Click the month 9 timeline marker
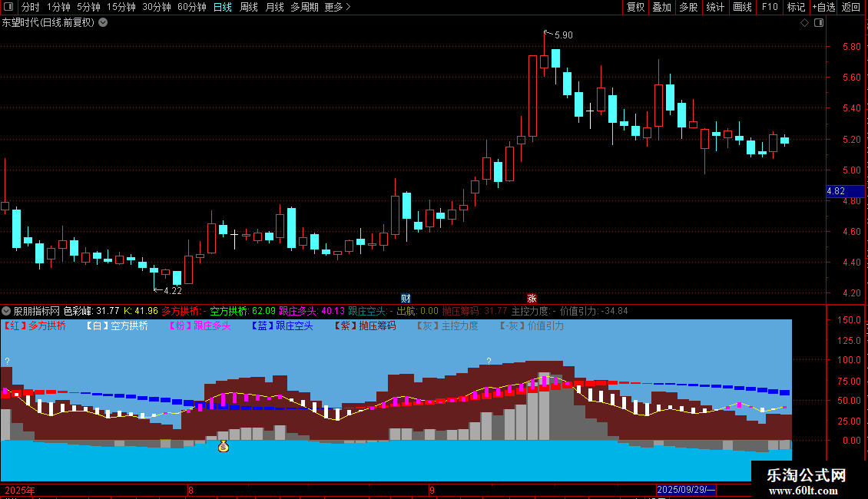 (432, 490)
